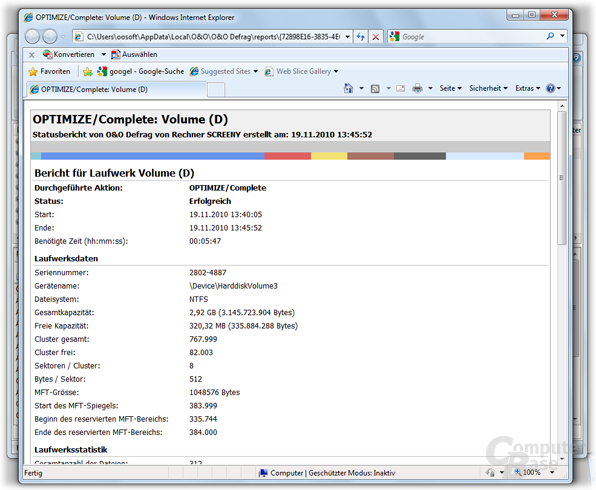Expand the Suggested Sites dropdown
The height and width of the screenshot is (490, 596).
[255, 71]
